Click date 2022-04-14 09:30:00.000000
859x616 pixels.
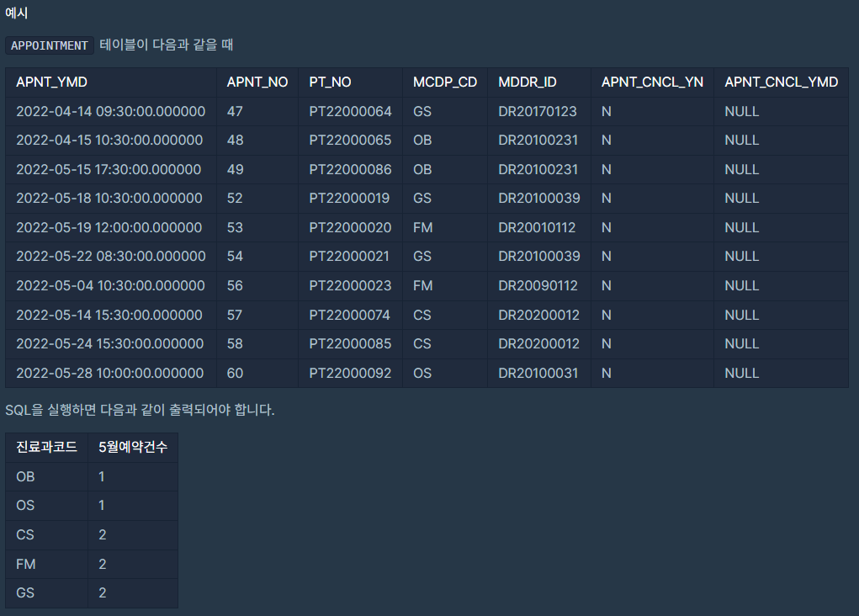click(111, 111)
